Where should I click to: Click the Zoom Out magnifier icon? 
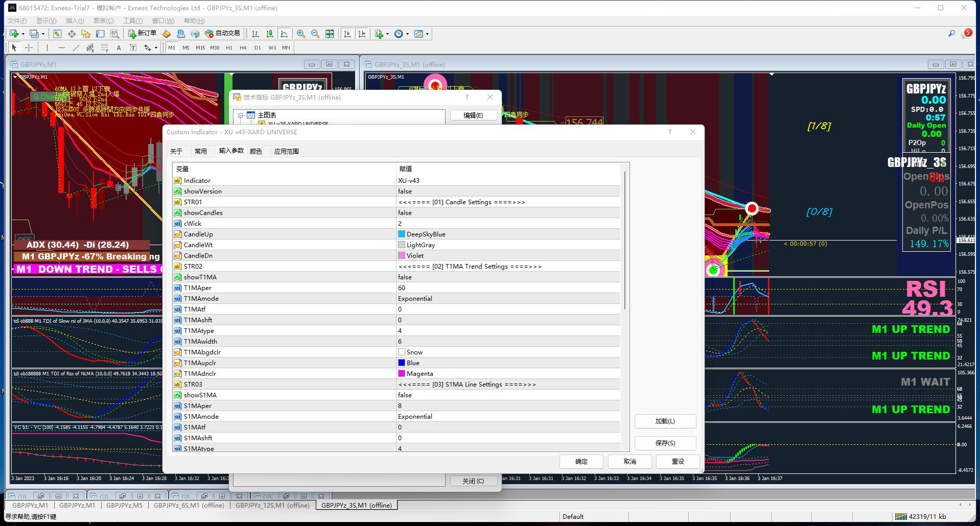point(315,34)
